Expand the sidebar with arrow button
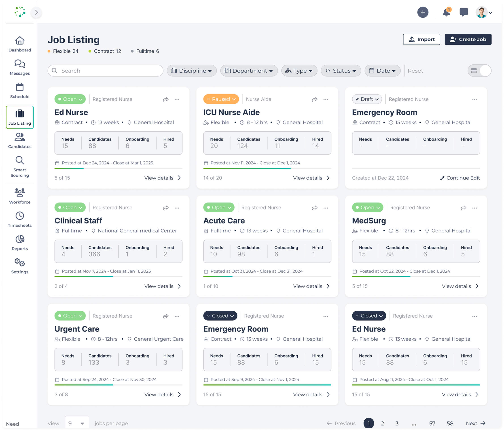Screen dimensions: 504x431 pyautogui.click(x=36, y=12)
